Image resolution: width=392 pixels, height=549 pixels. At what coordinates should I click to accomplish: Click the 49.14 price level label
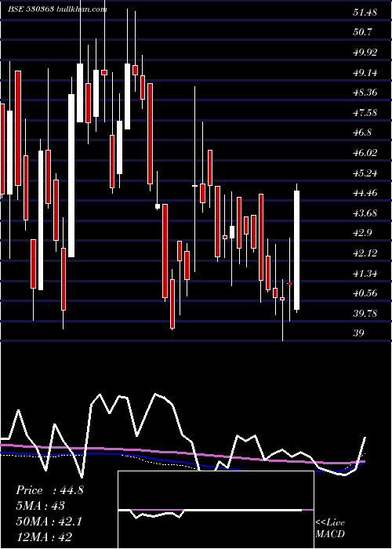point(365,73)
